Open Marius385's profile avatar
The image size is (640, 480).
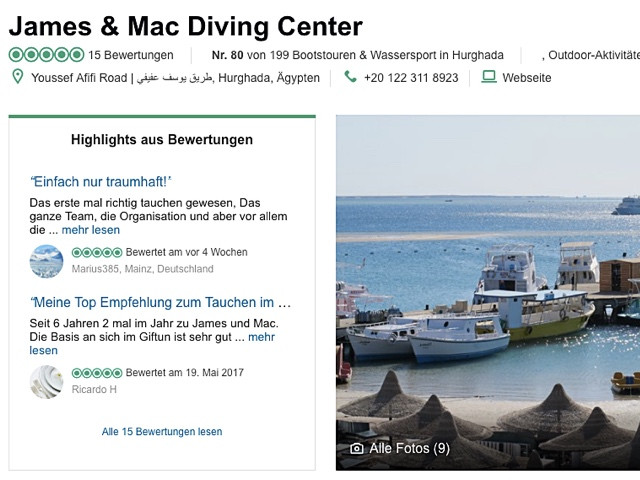(47, 261)
